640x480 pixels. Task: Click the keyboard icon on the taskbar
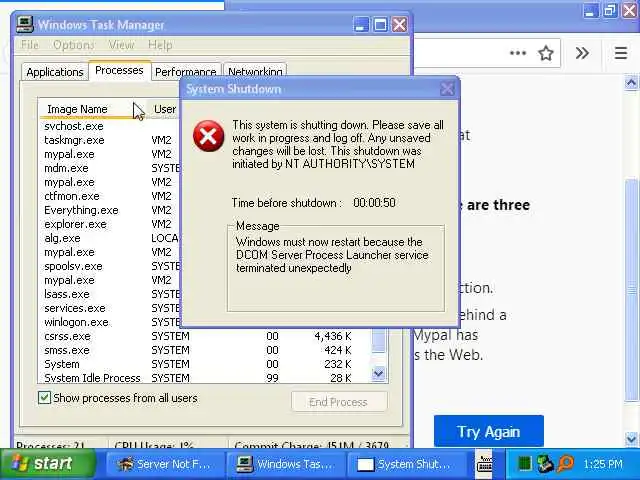(x=484, y=464)
